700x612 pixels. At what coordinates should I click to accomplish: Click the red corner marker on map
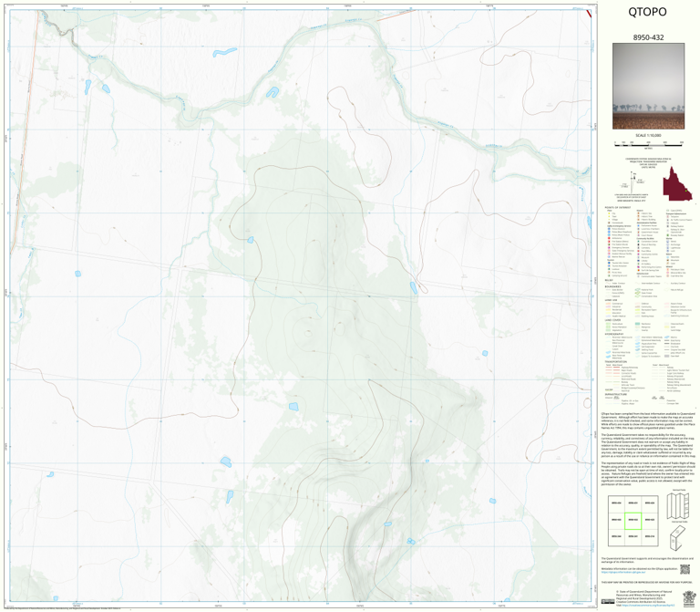click(x=589, y=13)
